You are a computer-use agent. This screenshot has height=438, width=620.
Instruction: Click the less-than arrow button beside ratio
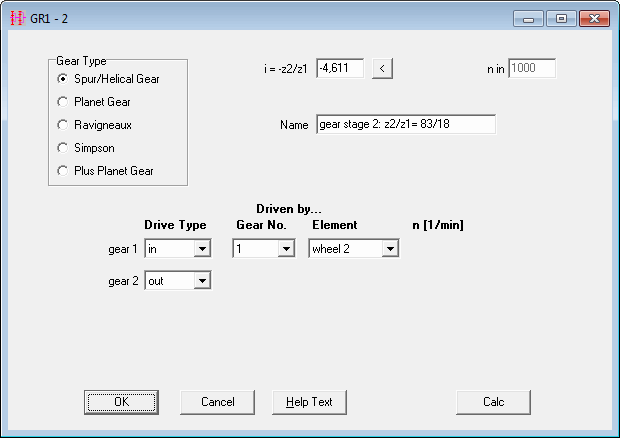click(383, 68)
